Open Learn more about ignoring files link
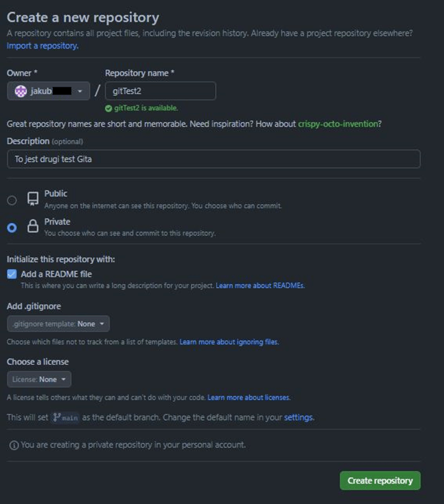Viewport: 444px width, 504px height. tap(229, 342)
